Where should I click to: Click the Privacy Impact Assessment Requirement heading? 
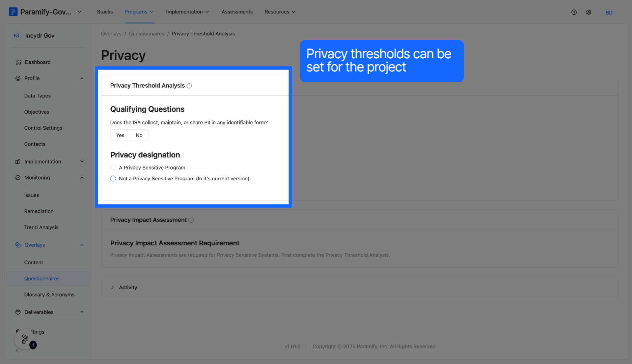tap(175, 243)
